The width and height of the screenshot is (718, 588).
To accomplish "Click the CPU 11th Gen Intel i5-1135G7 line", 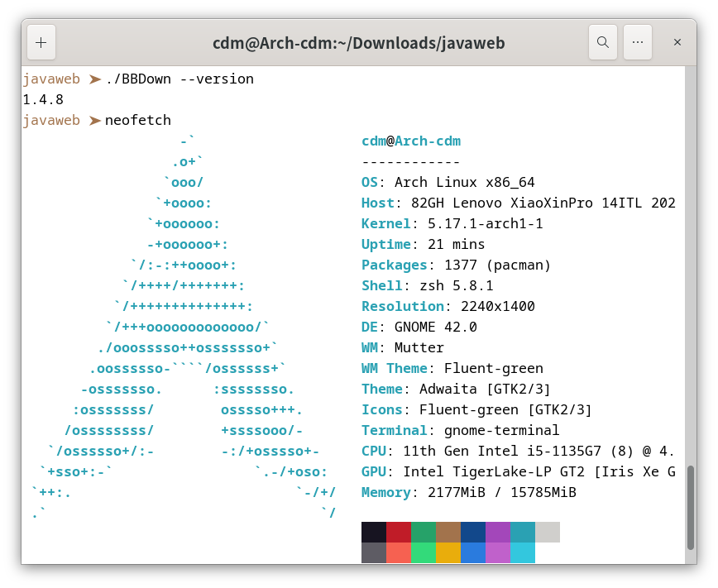I will [519, 451].
